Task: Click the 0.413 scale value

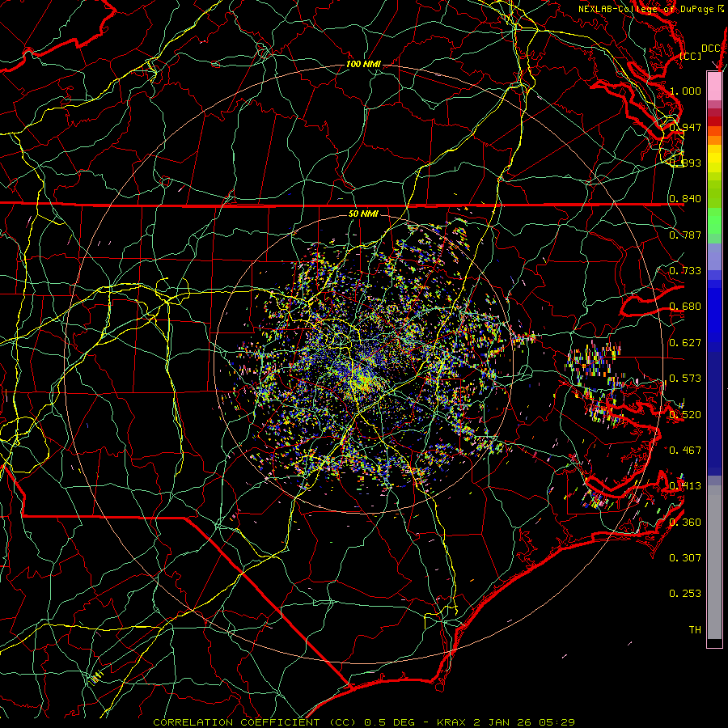Action: (x=685, y=486)
